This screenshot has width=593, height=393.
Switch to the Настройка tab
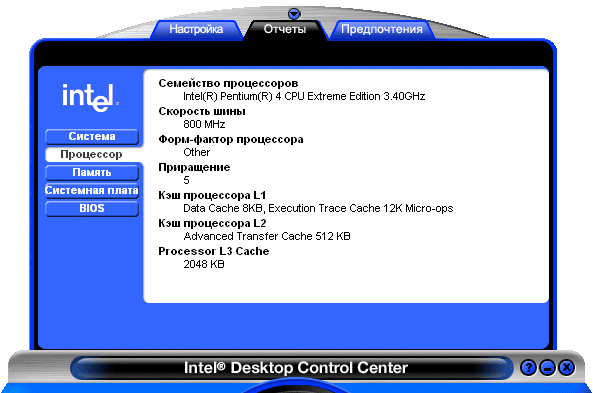click(196, 29)
